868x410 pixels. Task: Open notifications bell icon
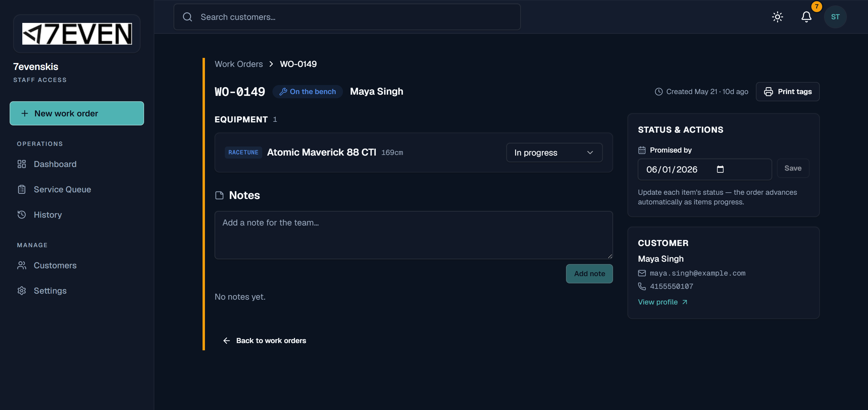pyautogui.click(x=806, y=17)
